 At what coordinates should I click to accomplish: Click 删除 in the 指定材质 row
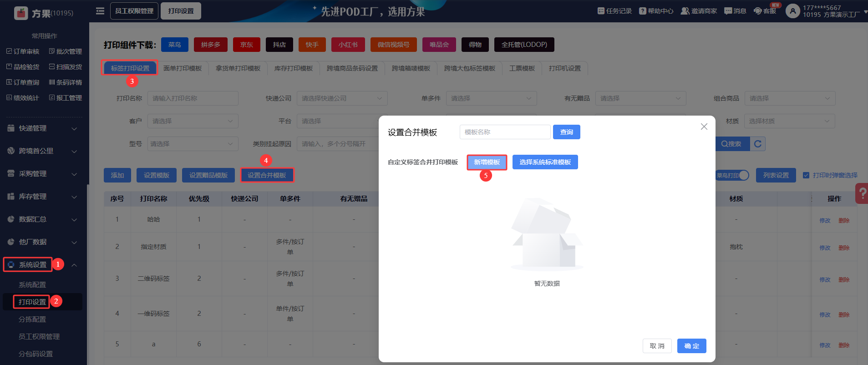(x=844, y=248)
